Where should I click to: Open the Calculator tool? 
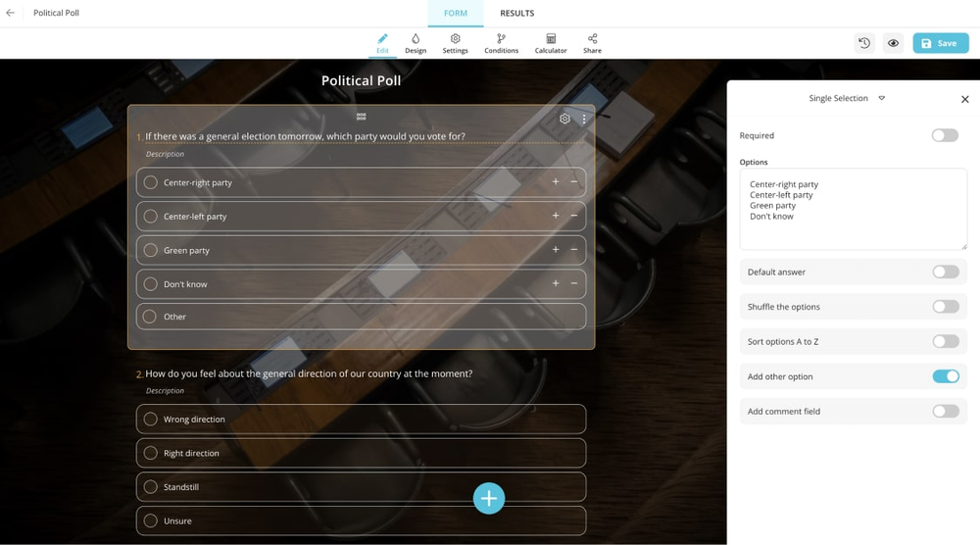551,43
